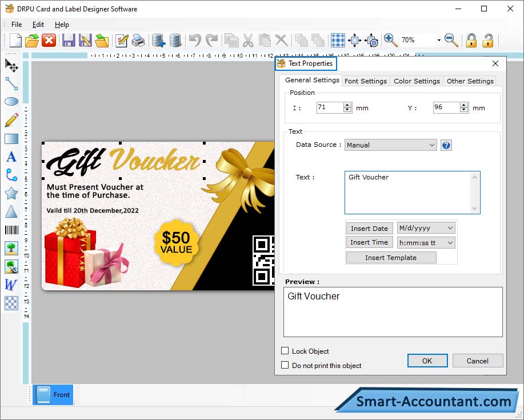Viewport: 524px width, 420px height.
Task: Select the Barcode tool
Action: [x=11, y=230]
